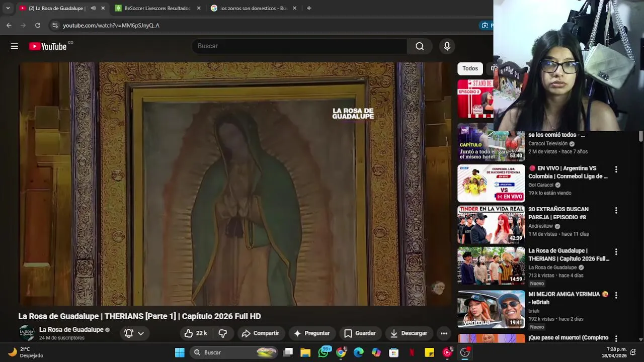Open Copilot from the taskbar
644x362 pixels.
point(376,352)
